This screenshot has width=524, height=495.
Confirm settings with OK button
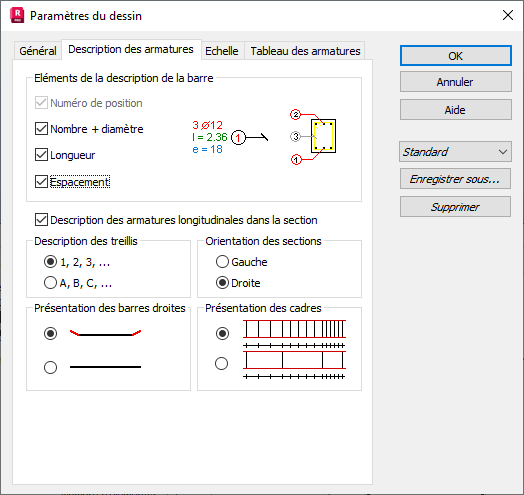pyautogui.click(x=455, y=56)
